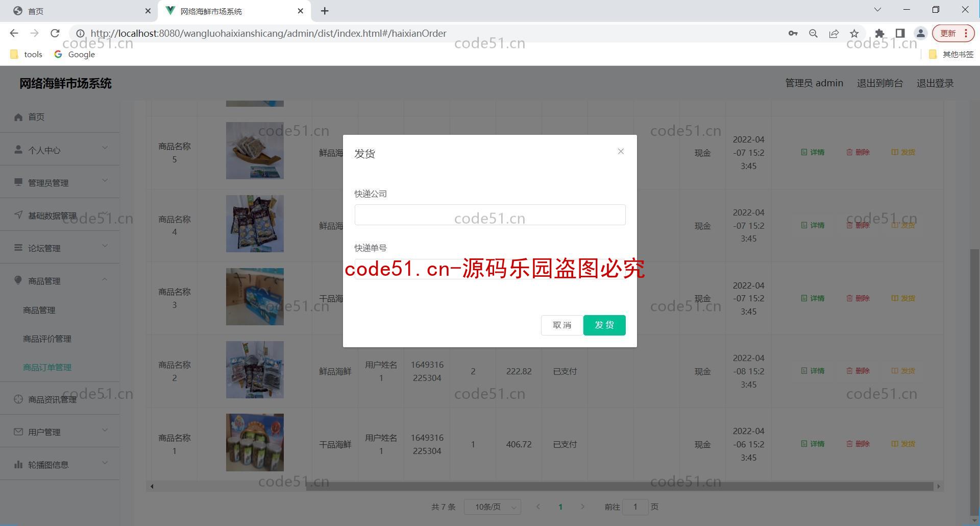Expand 商品资讯管理 sidebar menu
The width and height of the screenshot is (980, 526).
60,399
